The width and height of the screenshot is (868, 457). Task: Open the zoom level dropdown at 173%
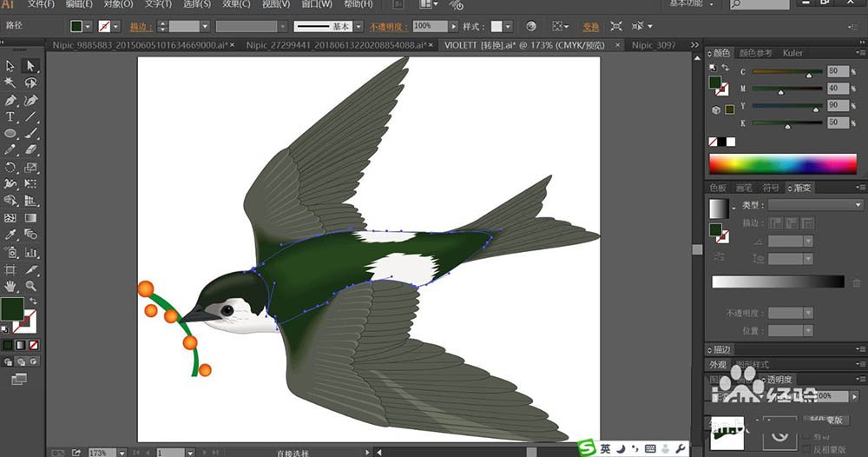coord(122,453)
